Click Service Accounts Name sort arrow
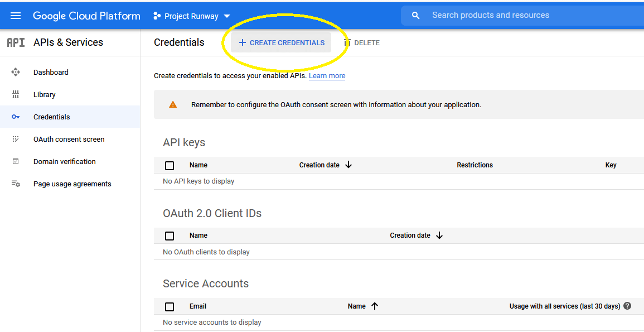Viewport: 644px width, 332px height. (374, 306)
